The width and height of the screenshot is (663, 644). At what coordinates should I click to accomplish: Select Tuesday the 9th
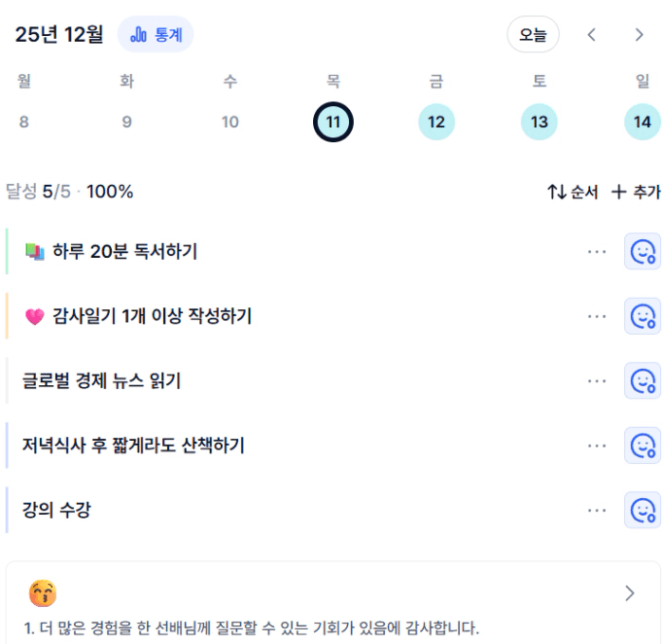click(x=126, y=123)
